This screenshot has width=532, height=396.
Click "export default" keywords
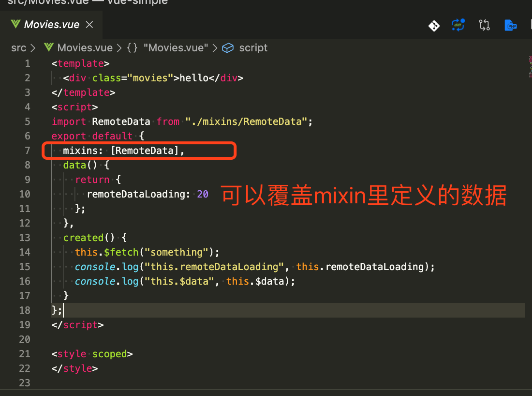(92, 136)
